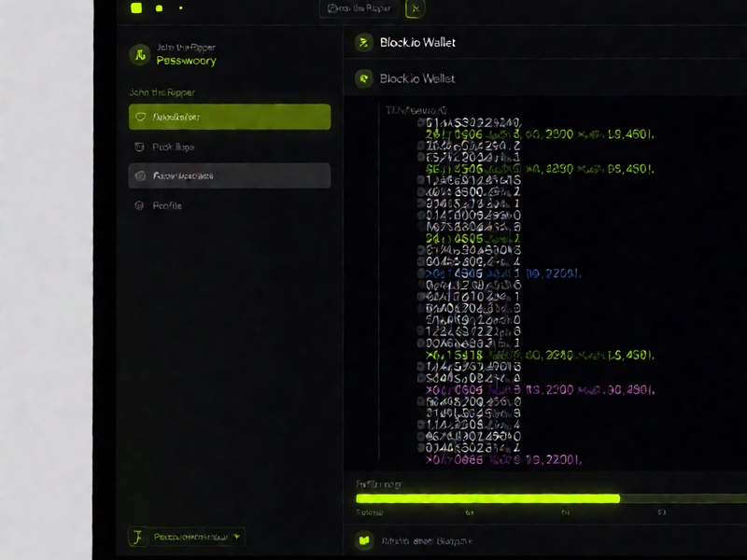Expand the dropdown arrow on the bottom sidebar button
The height and width of the screenshot is (560, 747).
[x=237, y=537]
